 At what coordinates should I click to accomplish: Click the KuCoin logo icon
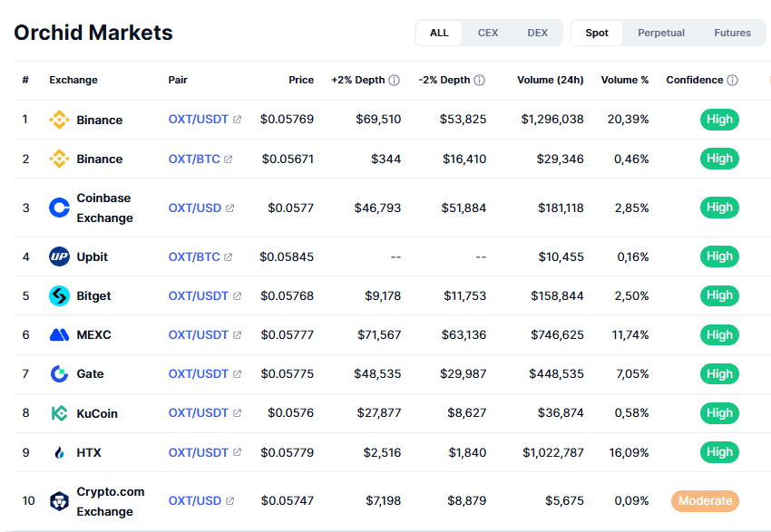59,413
